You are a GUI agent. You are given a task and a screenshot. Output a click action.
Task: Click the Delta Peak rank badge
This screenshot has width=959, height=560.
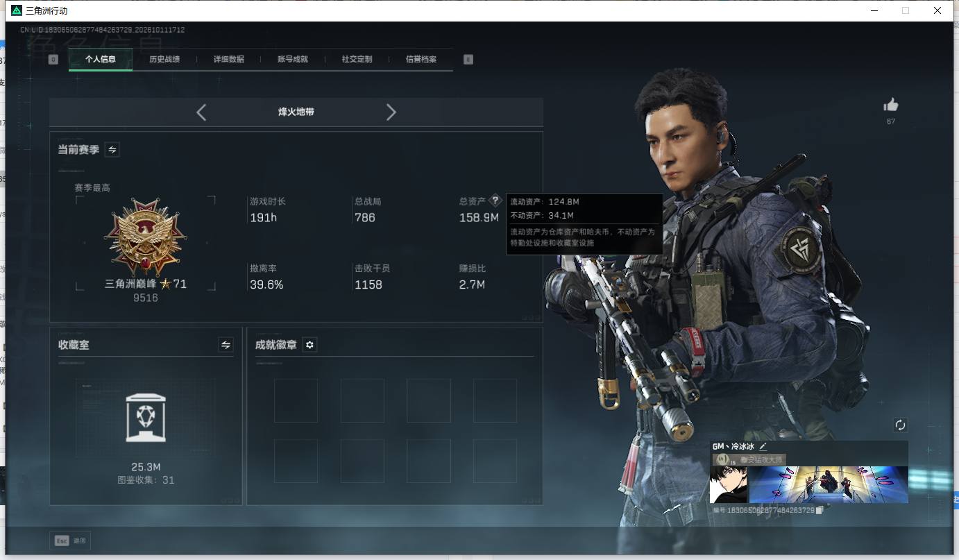pos(145,237)
